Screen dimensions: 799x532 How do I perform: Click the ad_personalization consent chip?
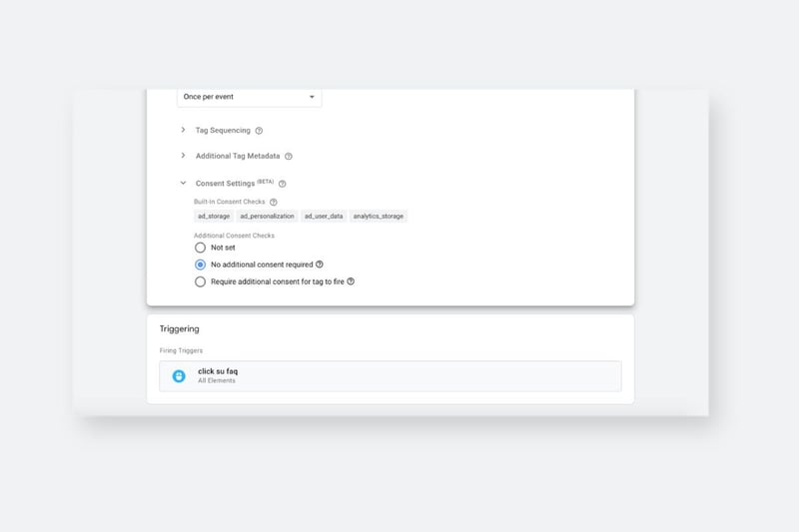267,217
